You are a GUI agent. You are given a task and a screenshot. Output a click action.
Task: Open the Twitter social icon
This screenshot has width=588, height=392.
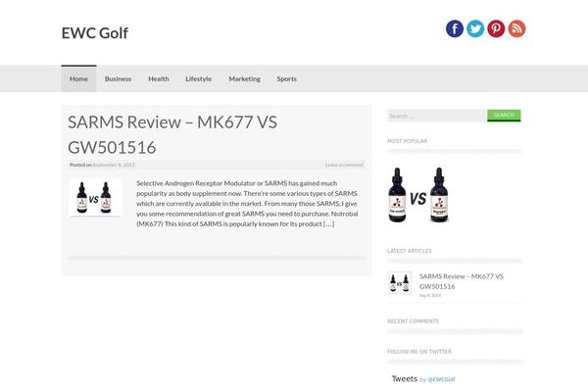pyautogui.click(x=475, y=28)
